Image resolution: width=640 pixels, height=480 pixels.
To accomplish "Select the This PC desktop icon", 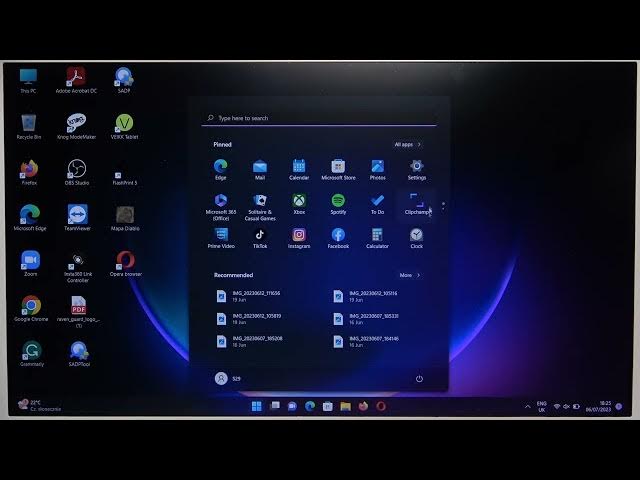I will [x=28, y=80].
